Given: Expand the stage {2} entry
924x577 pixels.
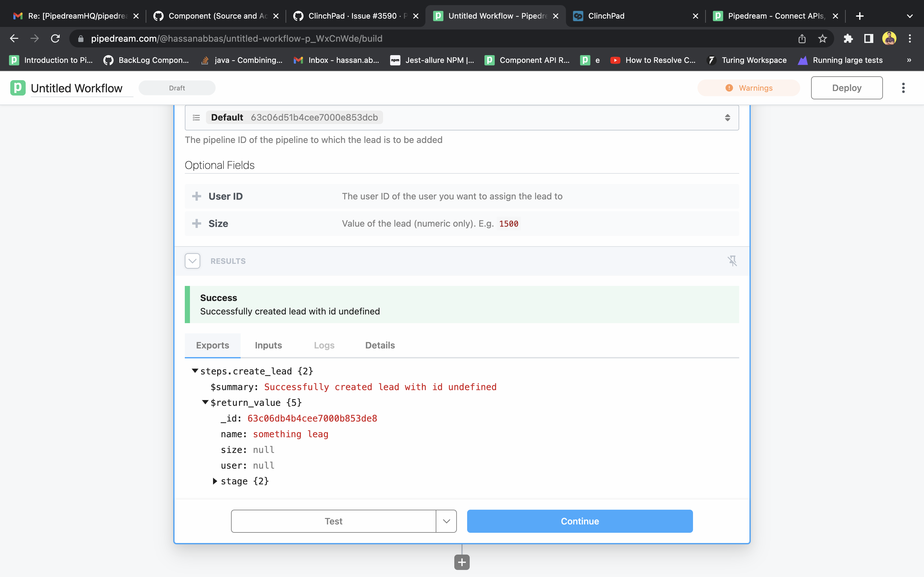Looking at the screenshot, I should [x=215, y=481].
